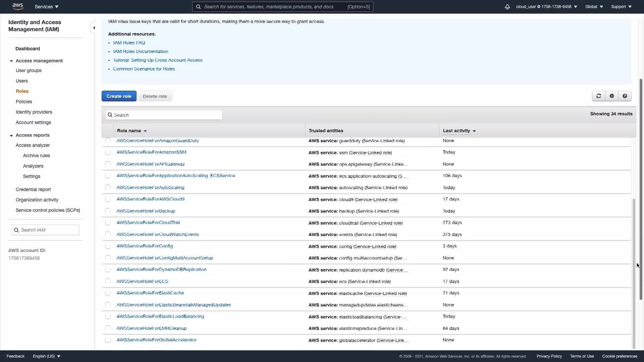Go to Credential report page
Image resolution: width=644 pixels, height=362 pixels.
[x=33, y=189]
